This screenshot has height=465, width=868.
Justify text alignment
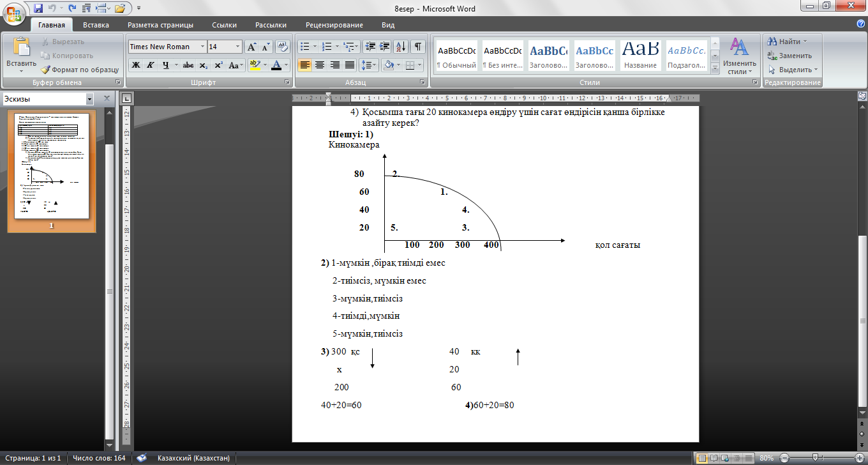[x=349, y=65]
